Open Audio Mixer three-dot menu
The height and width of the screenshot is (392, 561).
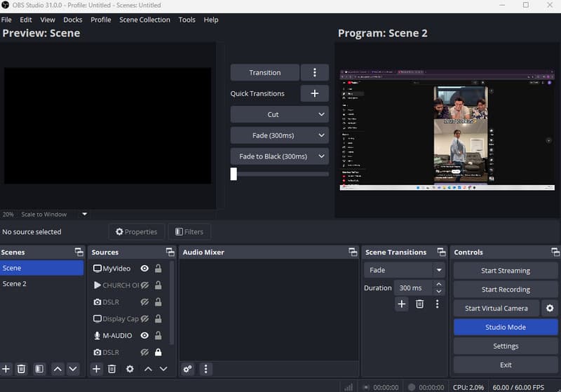tap(205, 369)
